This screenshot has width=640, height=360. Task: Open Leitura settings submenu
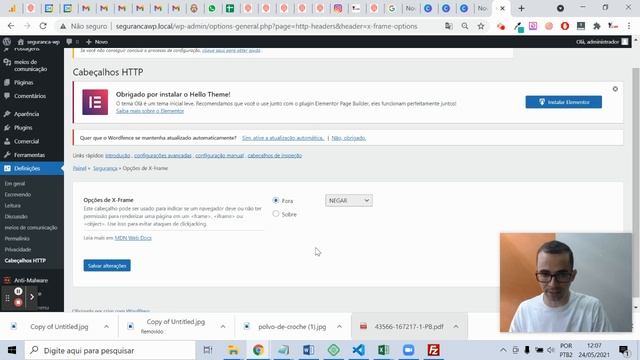pyautogui.click(x=13, y=206)
